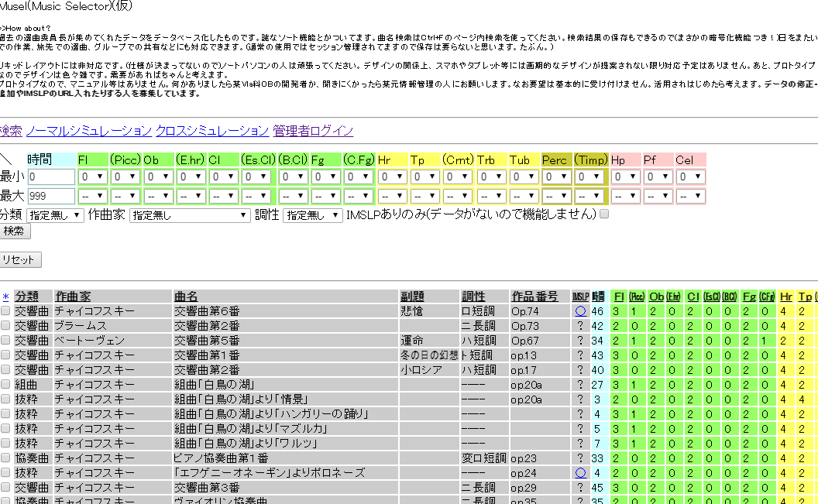The image size is (818, 504).
Task: Sort table by IMSLP column header
Action: pyautogui.click(x=580, y=297)
